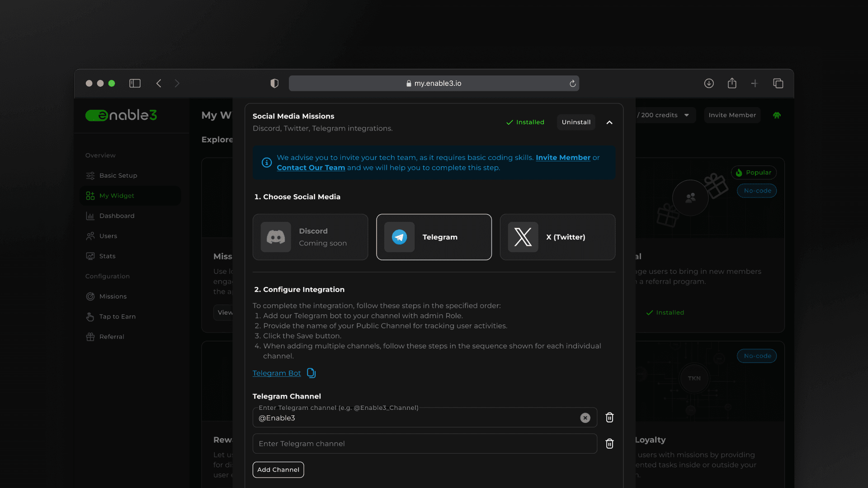
Task: Click the X (Twitter) logo icon
Action: point(523,237)
